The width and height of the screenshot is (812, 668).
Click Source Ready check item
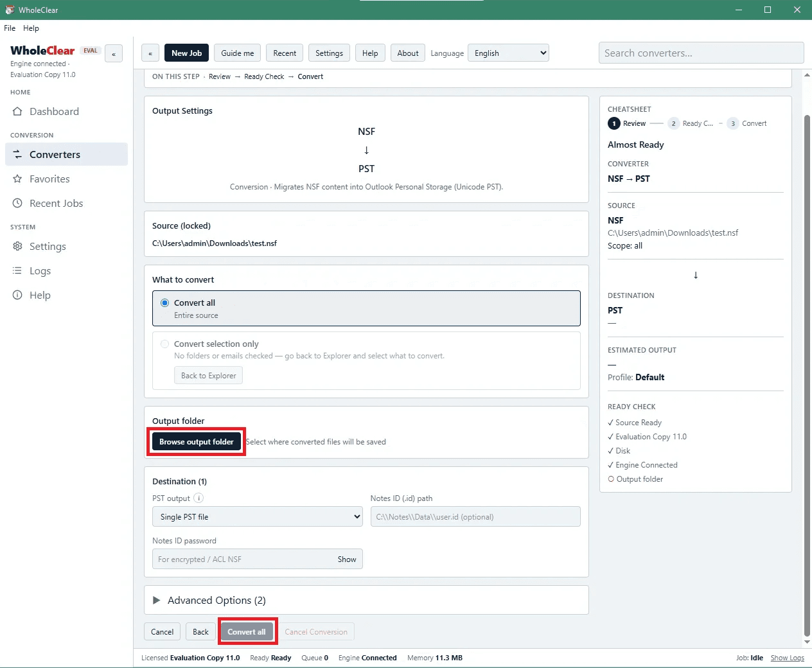[635, 423]
